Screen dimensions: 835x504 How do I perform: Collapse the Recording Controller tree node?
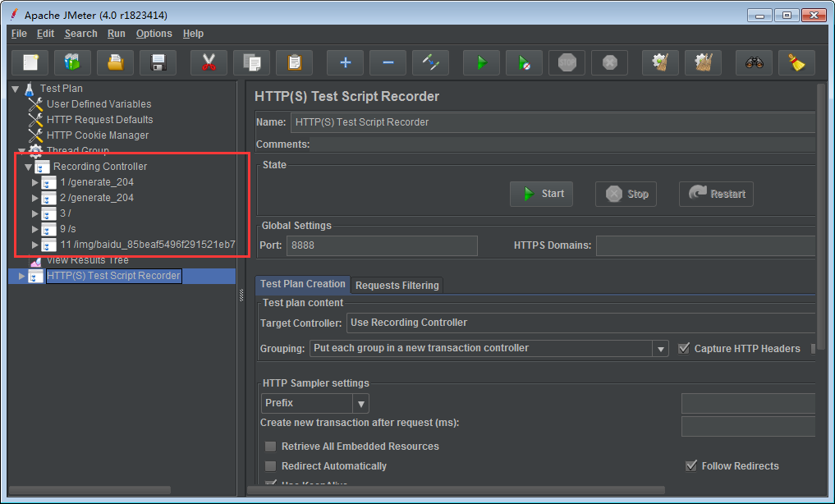pos(28,167)
